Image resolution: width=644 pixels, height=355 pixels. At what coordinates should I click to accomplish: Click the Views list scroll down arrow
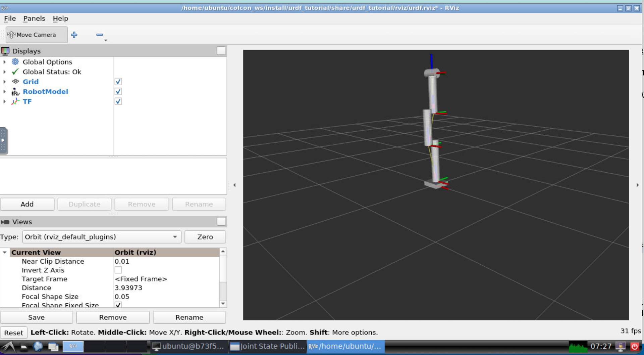pos(223,304)
